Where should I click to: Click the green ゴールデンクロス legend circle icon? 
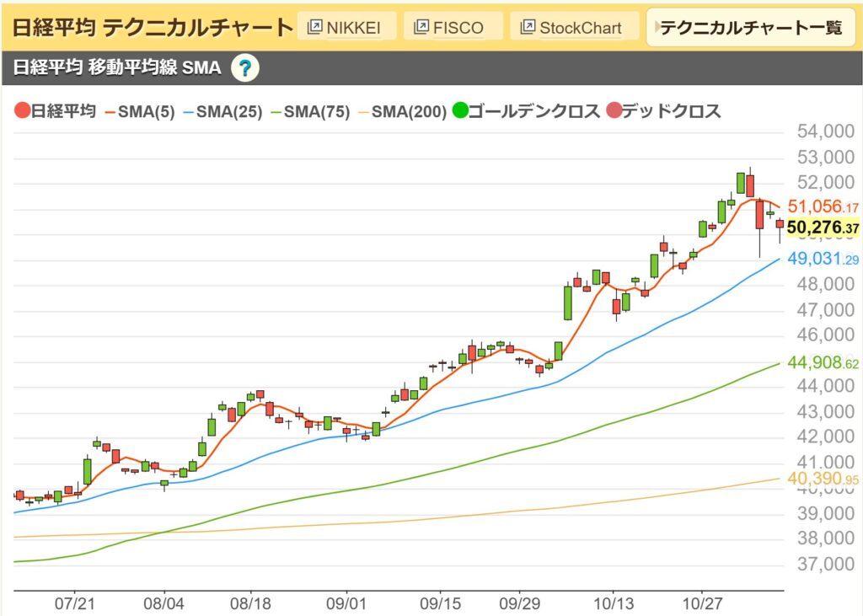pyautogui.click(x=461, y=110)
